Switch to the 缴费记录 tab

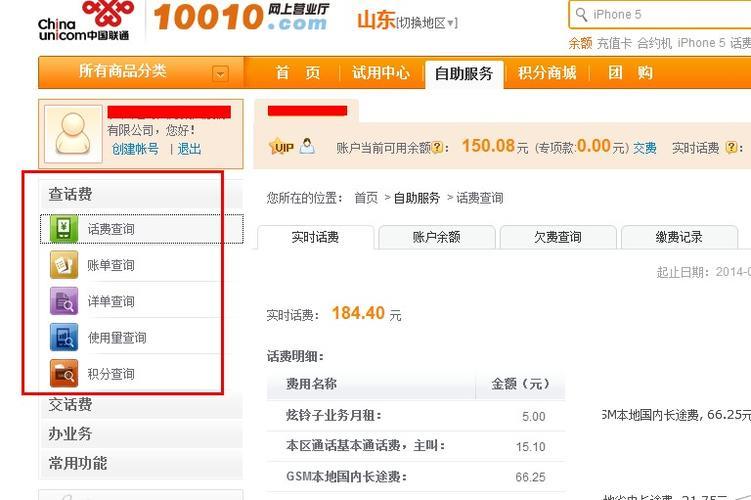pyautogui.click(x=679, y=237)
